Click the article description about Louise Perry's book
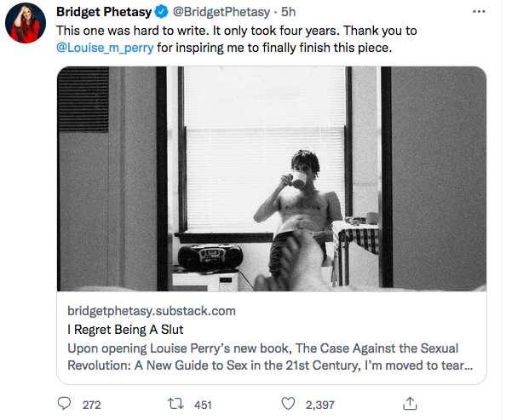Image resolution: width=506 pixels, height=420 pixels. point(270,357)
